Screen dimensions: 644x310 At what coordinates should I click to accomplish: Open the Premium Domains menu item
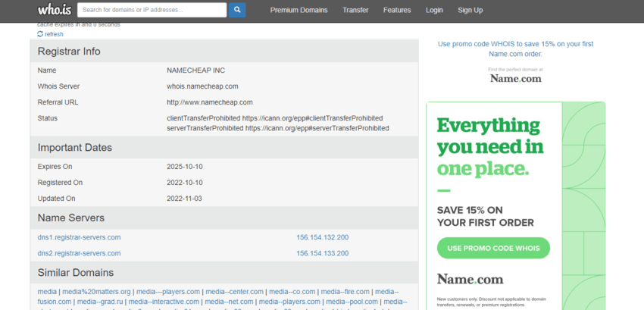point(299,11)
